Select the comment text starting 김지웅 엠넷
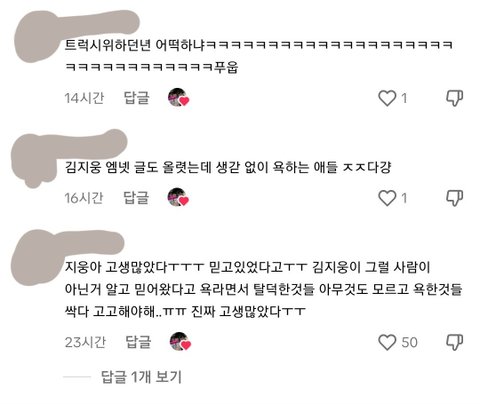The width and height of the screenshot is (480, 404). point(228,167)
